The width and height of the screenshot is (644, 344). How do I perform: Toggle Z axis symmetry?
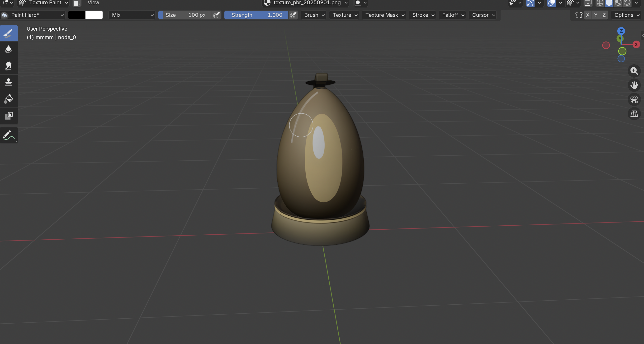(604, 15)
